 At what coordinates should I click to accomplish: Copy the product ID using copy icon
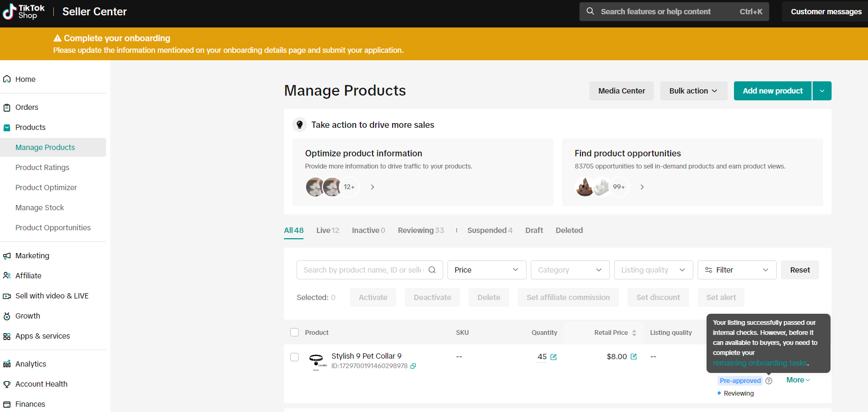click(x=413, y=366)
